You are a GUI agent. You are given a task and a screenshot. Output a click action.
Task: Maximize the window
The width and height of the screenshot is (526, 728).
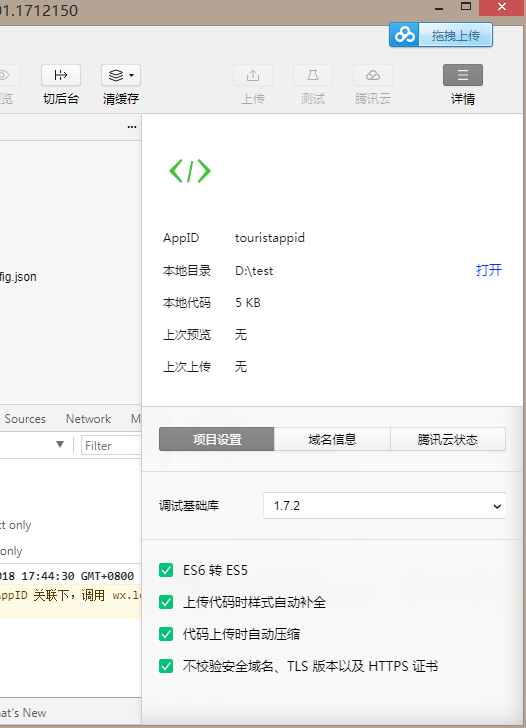click(x=466, y=6)
